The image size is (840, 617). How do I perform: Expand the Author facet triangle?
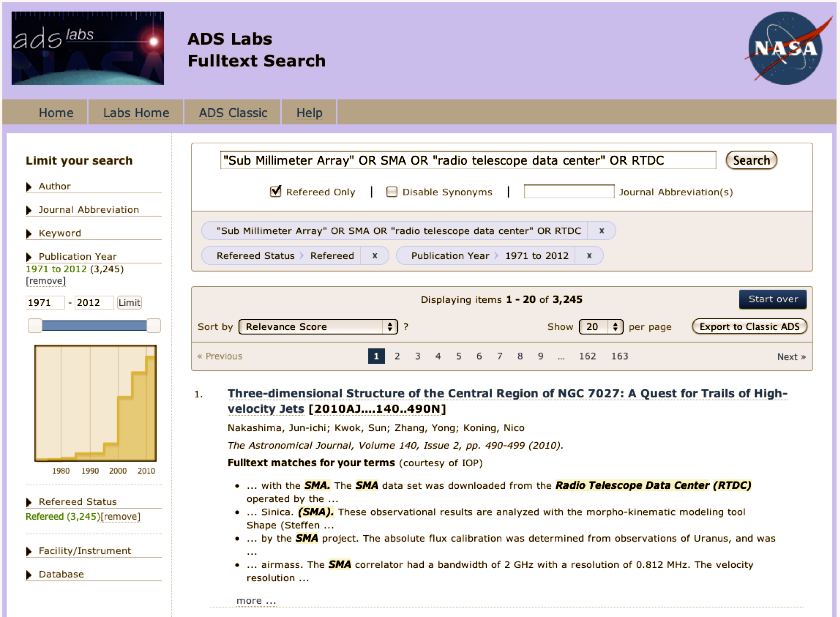(x=29, y=187)
